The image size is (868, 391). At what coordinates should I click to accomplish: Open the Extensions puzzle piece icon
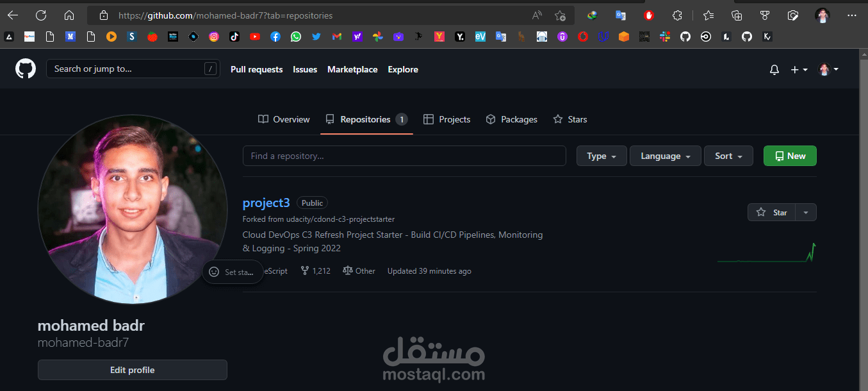677,15
